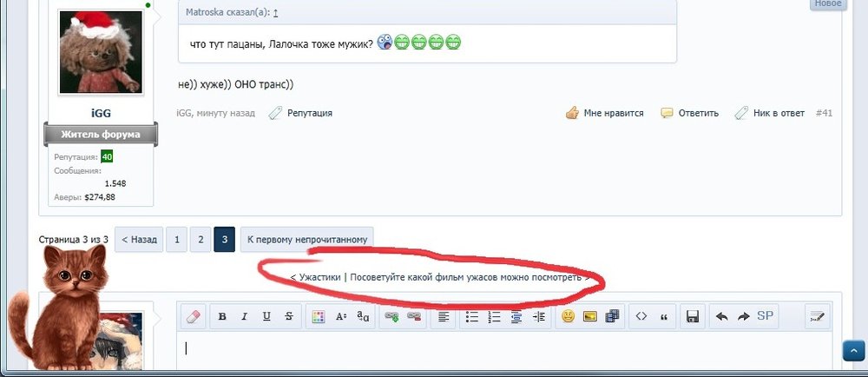Click the eraser remove formatting icon

tap(194, 316)
